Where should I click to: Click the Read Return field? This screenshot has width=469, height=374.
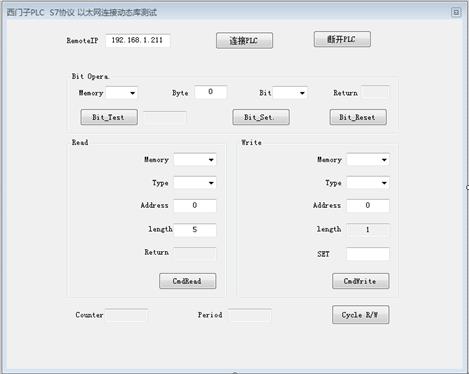(195, 253)
